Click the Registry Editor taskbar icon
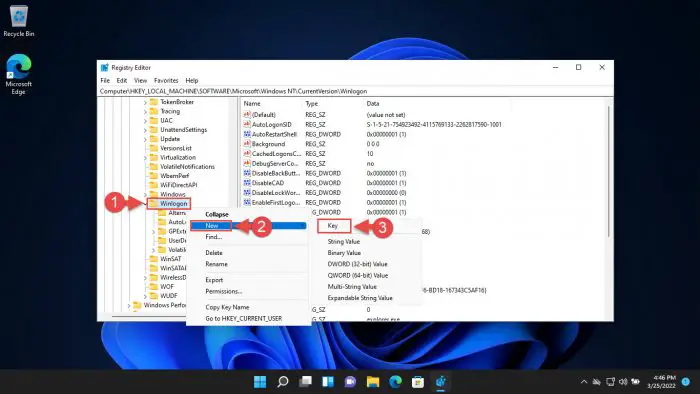Viewport: 700px width, 394px height. 441,382
